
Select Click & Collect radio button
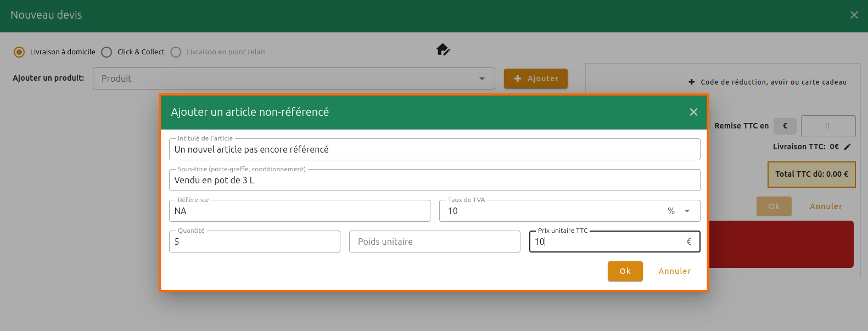click(107, 52)
